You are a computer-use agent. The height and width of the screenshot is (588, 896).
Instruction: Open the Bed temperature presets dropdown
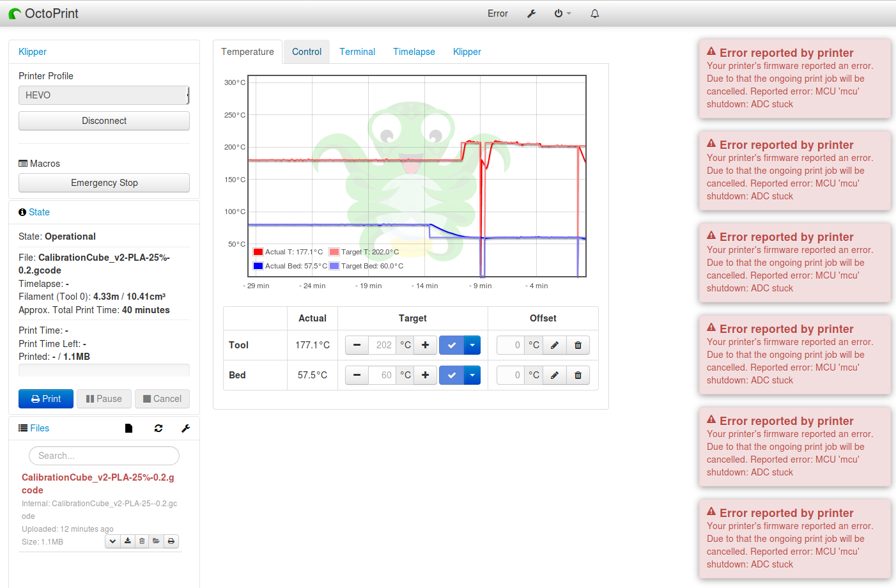pyautogui.click(x=472, y=375)
